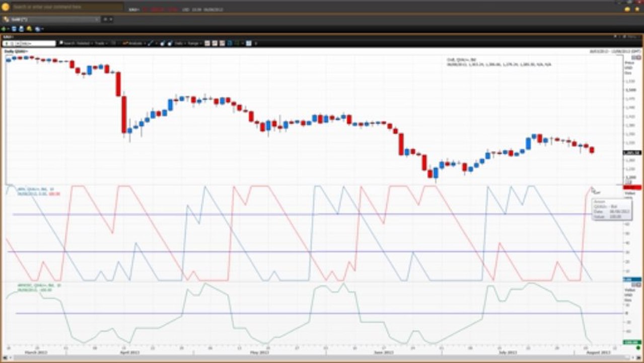Click the save icon in the toolbar
This screenshot has width=644, height=363.
tap(14, 29)
